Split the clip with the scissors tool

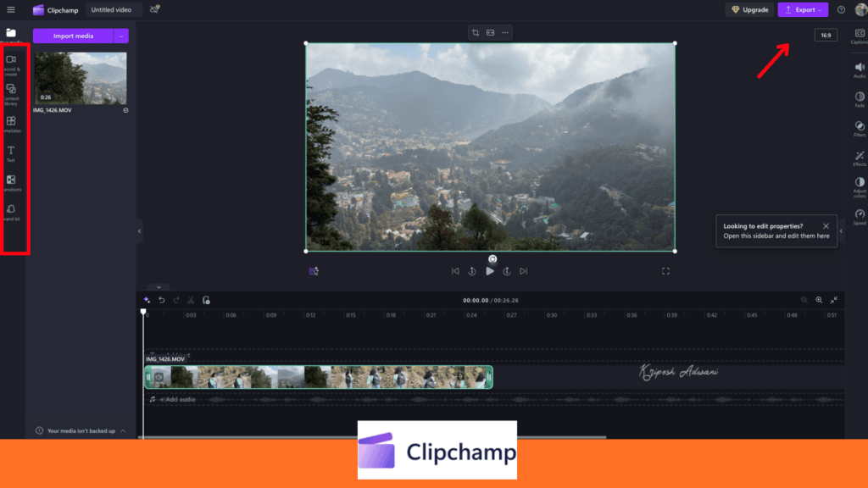(192, 299)
